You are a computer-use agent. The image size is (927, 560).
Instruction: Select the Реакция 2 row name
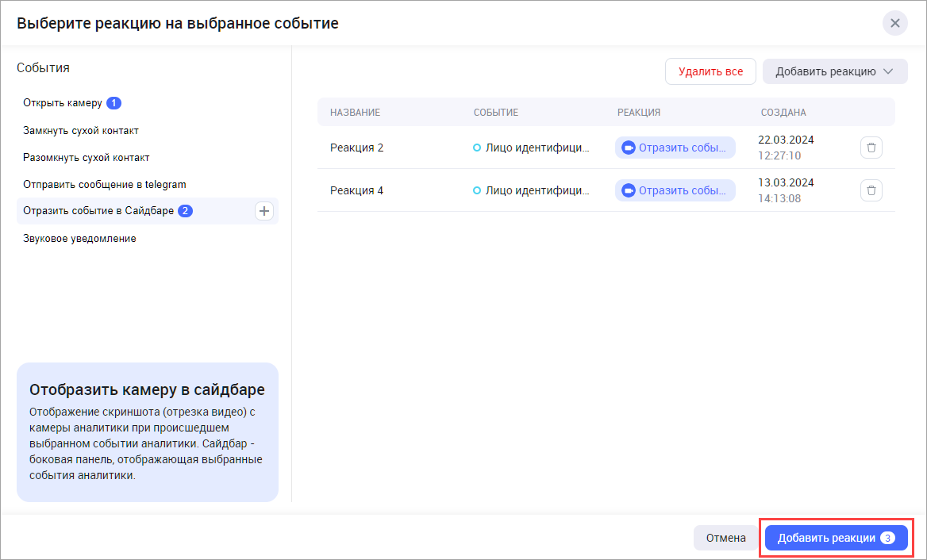(357, 148)
